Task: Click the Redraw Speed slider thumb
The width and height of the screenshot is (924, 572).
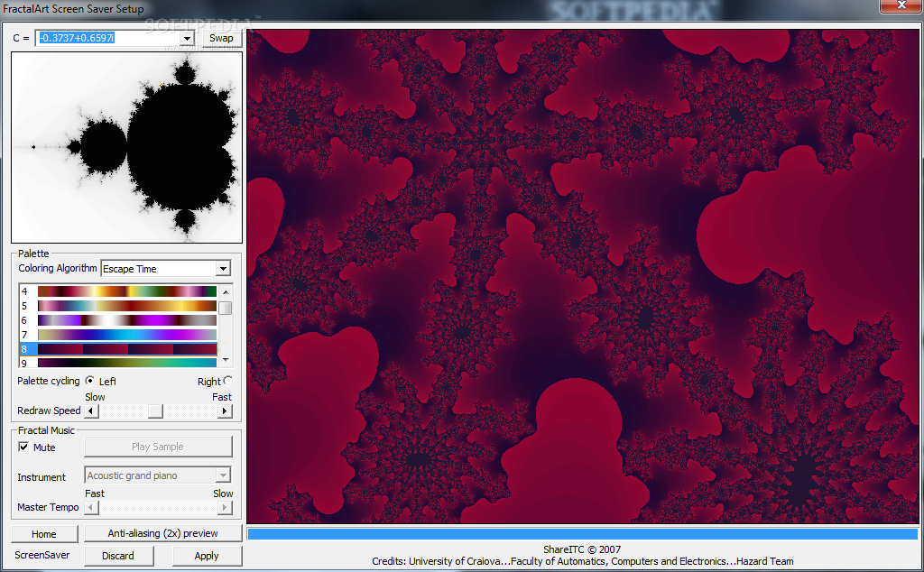Action: (155, 411)
